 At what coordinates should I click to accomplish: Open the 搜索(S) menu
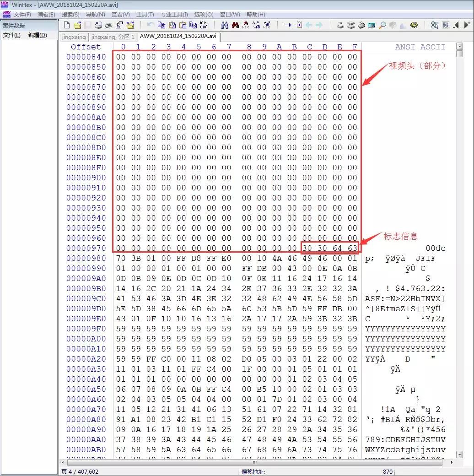click(x=70, y=15)
